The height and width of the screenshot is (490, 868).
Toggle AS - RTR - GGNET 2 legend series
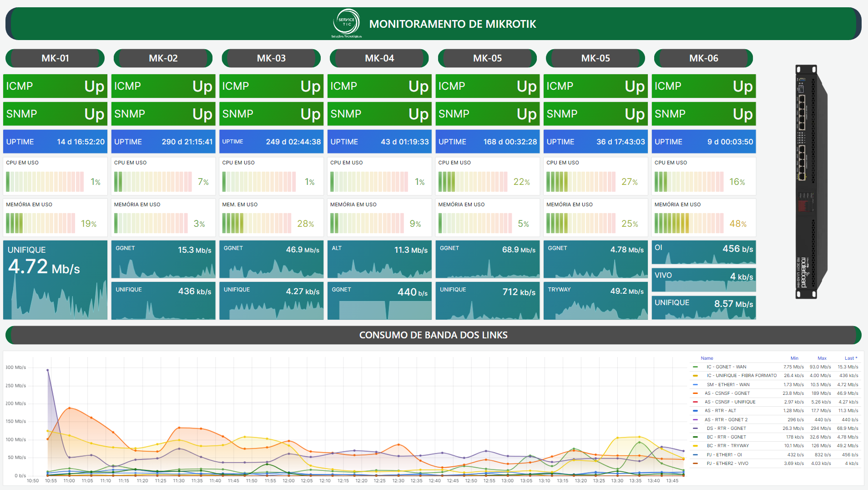726,420
